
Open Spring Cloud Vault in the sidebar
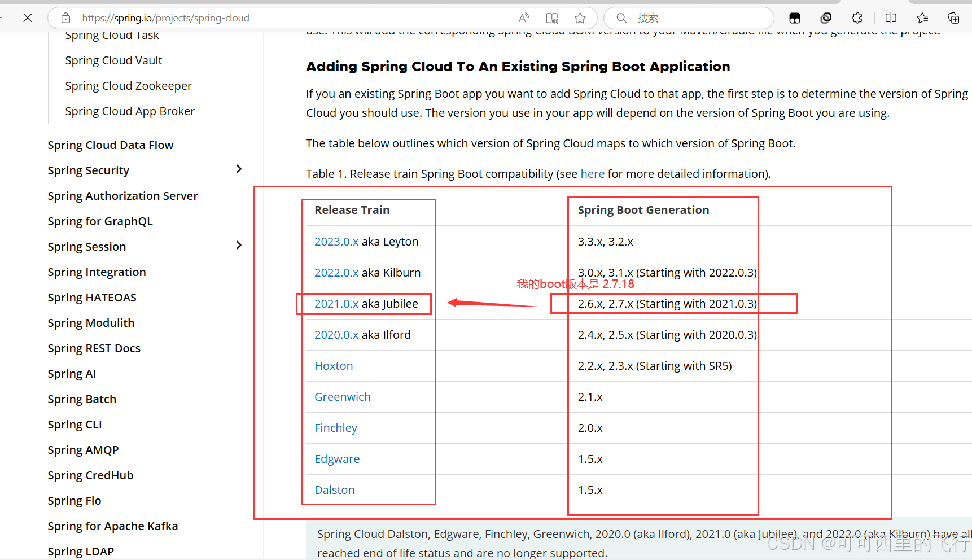(113, 60)
